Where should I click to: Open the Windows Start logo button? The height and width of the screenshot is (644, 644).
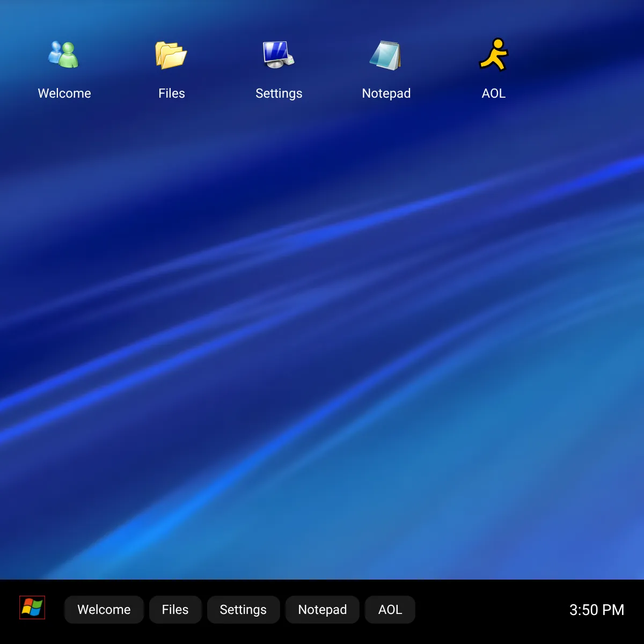[x=32, y=608]
